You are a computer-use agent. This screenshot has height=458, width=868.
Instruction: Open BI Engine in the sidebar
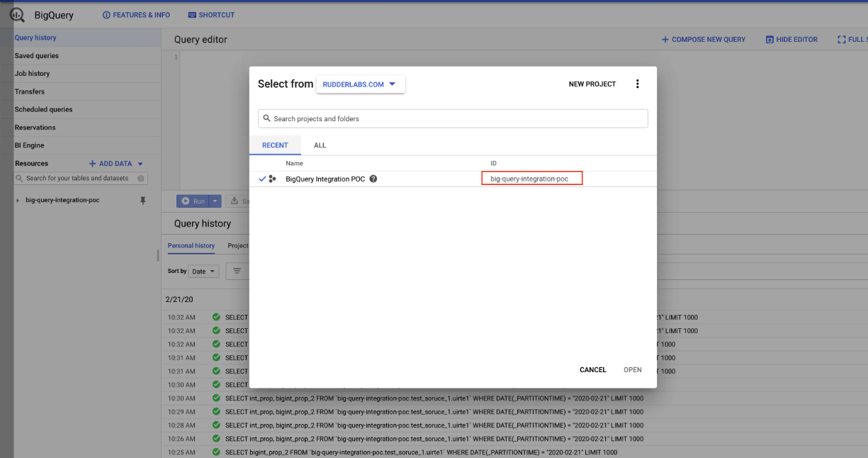click(x=29, y=145)
